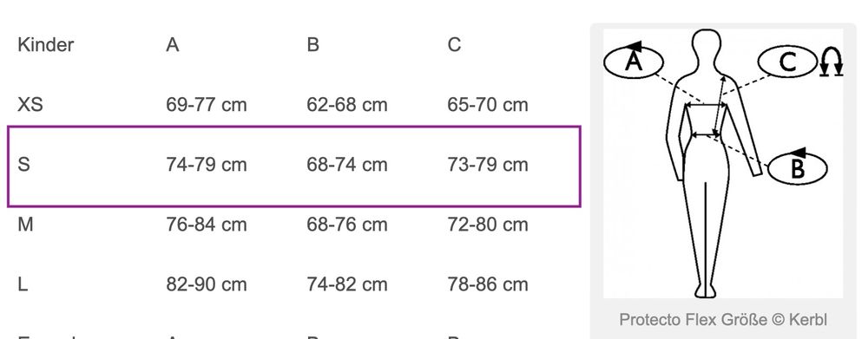The height and width of the screenshot is (339, 868).
Task: Click the 69-77 cm cell
Action: tap(207, 105)
